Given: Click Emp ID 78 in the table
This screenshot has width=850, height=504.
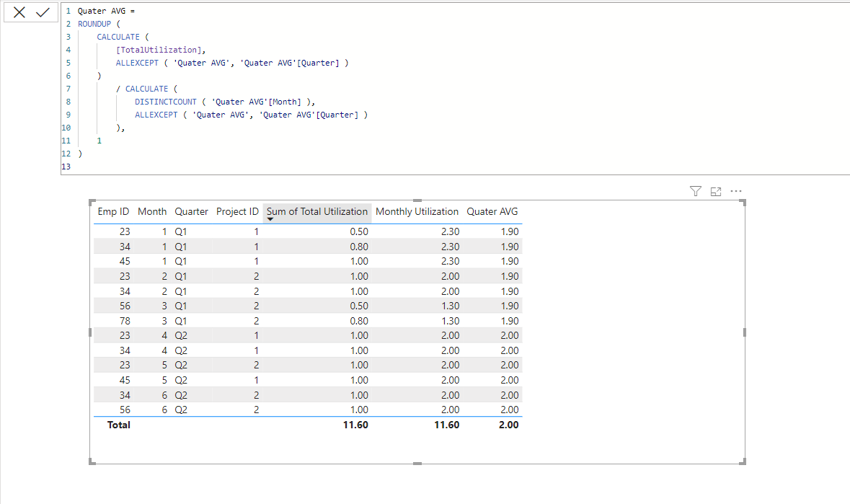Looking at the screenshot, I should 125,321.
